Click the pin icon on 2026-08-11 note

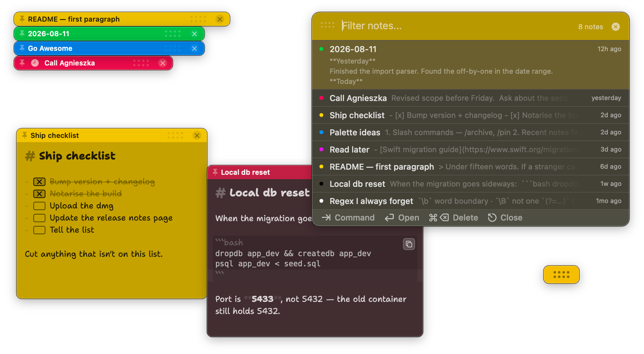point(22,34)
